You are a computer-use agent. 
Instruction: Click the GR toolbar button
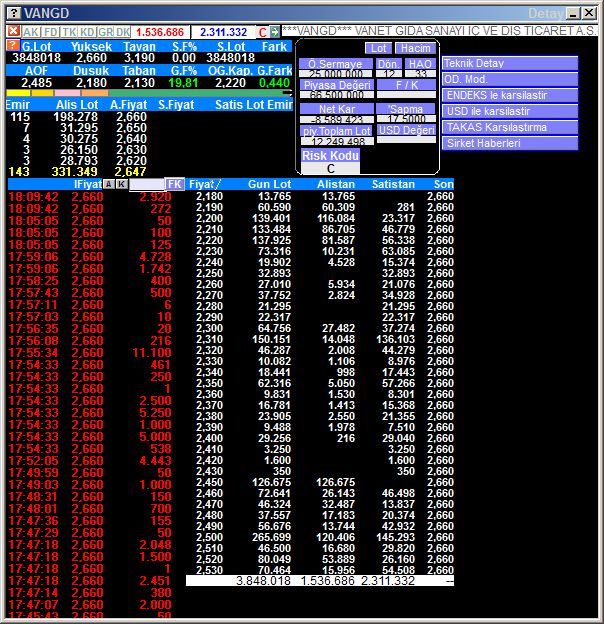(x=105, y=32)
